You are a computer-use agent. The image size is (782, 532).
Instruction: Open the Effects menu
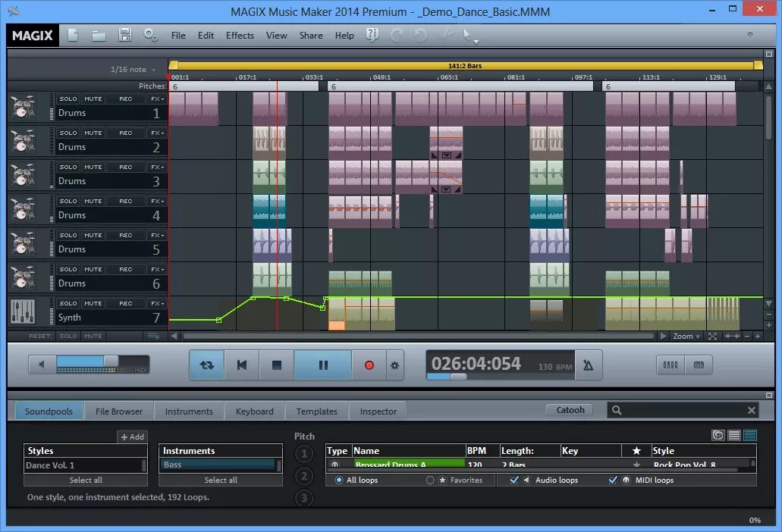click(x=240, y=36)
